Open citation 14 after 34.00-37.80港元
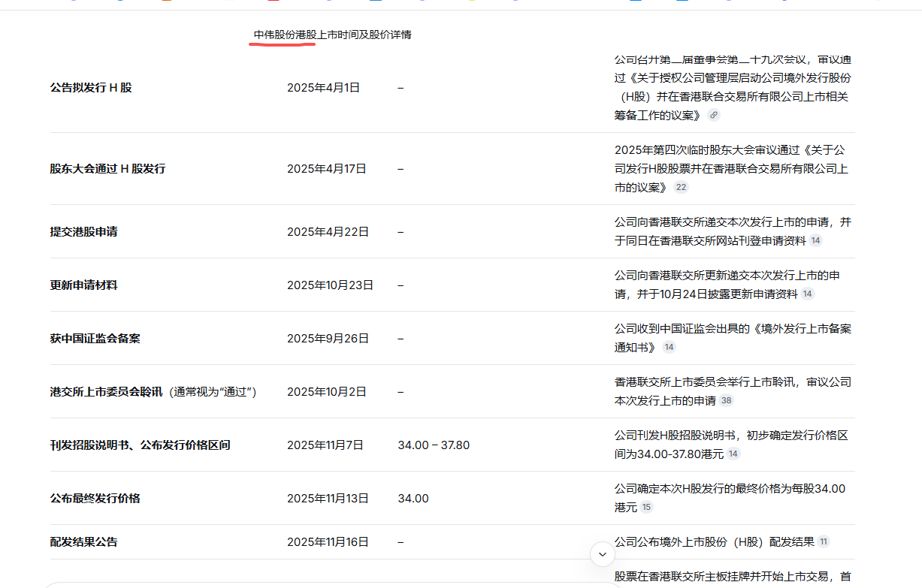Screen dimensions: 922x588 733,454
